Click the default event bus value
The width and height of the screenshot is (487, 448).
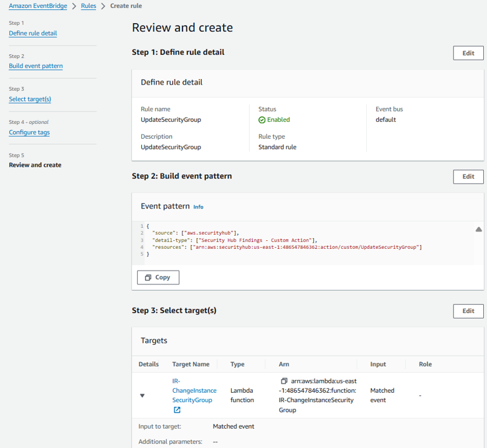(x=385, y=119)
